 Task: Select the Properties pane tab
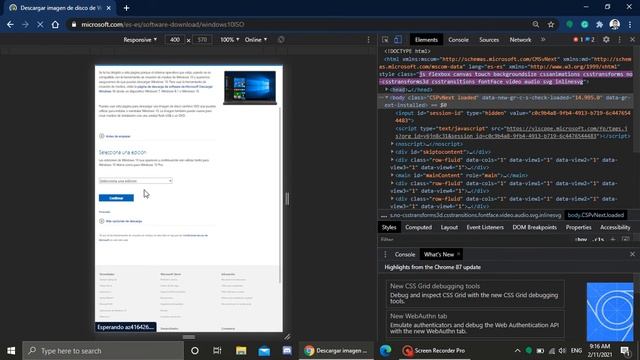[578, 227]
